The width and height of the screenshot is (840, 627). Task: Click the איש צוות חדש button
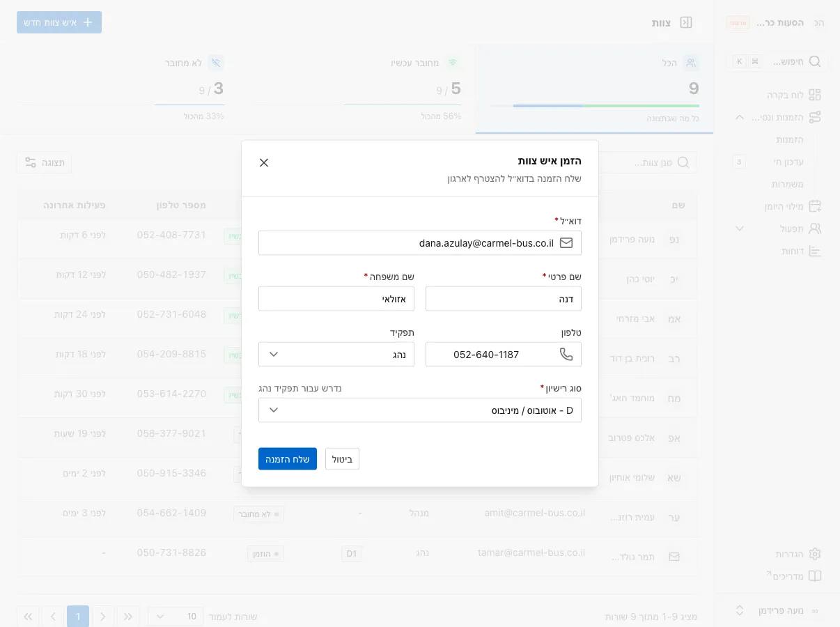59,22
